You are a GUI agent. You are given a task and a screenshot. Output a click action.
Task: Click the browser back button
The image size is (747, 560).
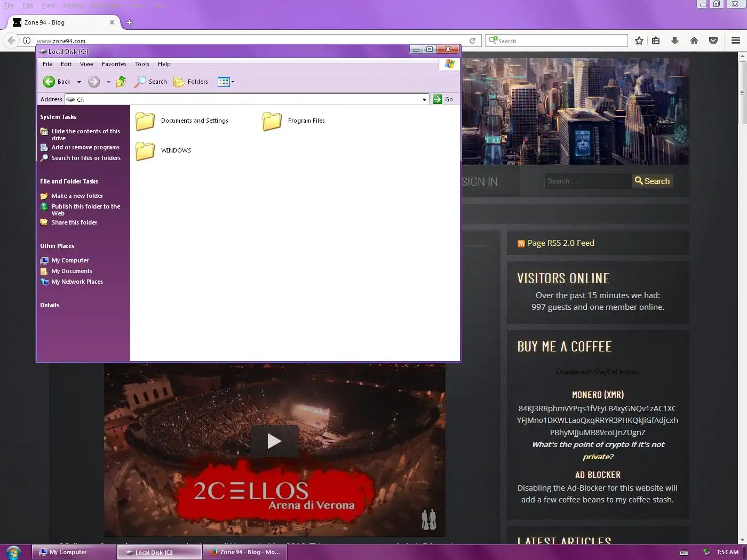[x=11, y=41]
